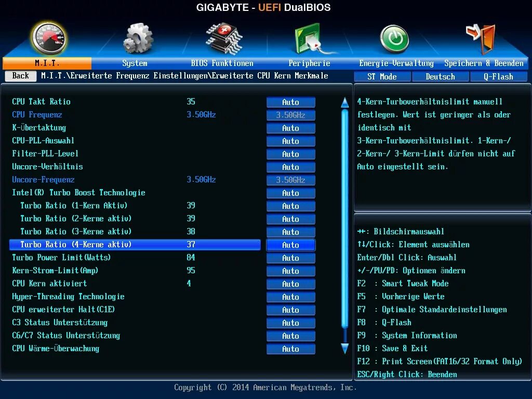Viewport: 532px width, 399px height.
Task: Open the BIOS Funktionen tab
Action: [x=222, y=63]
